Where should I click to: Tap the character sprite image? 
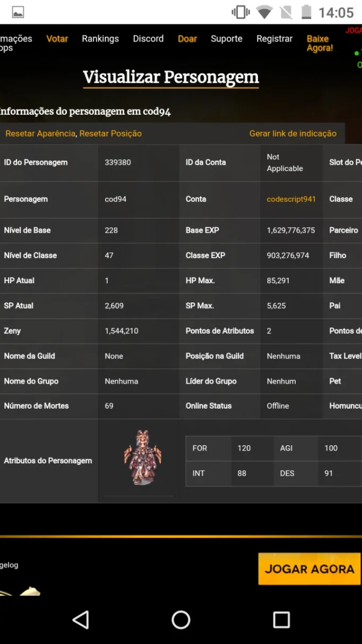tap(142, 457)
